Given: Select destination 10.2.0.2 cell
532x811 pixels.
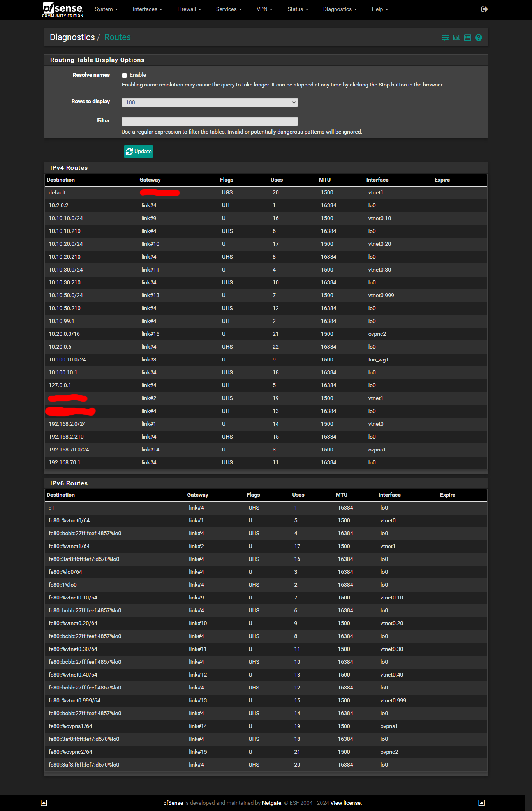Looking at the screenshot, I should [58, 205].
